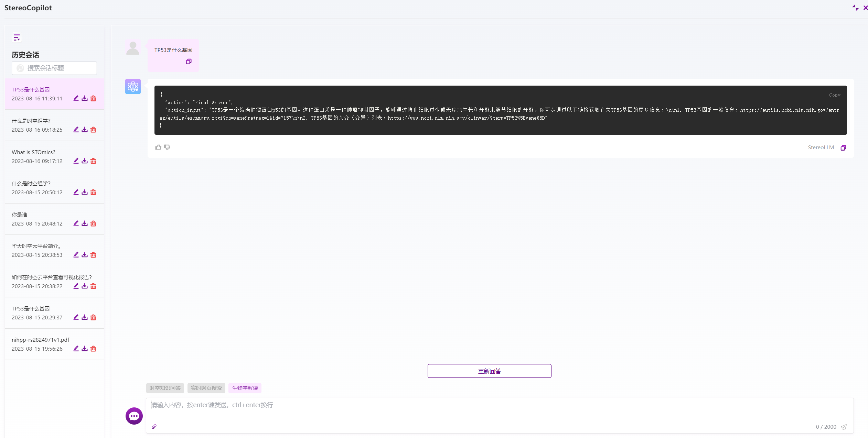Viewport: 868px width, 438px height.
Task: Download the 如何在时空云平台查看可视化报告? conversation
Action: tap(85, 286)
